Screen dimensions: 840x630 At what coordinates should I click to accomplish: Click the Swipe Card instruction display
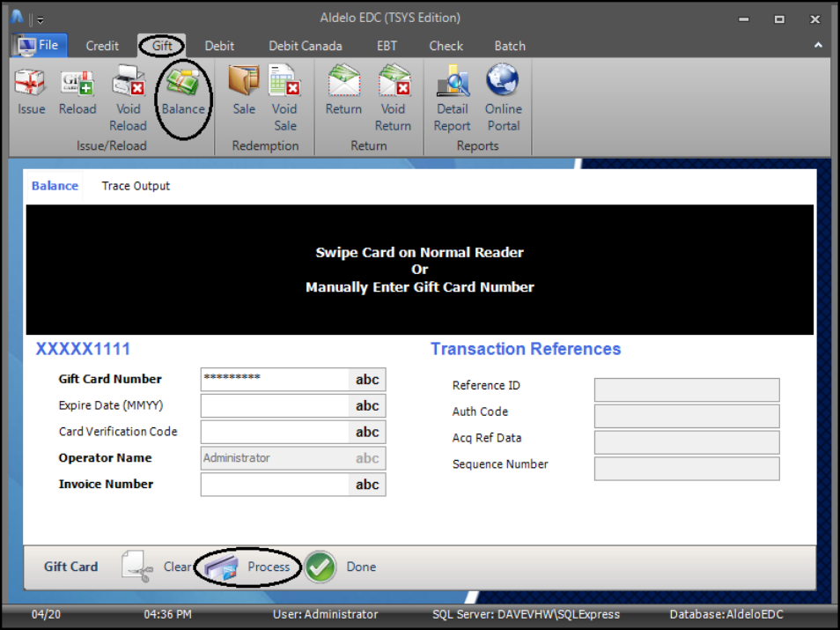tap(419, 270)
